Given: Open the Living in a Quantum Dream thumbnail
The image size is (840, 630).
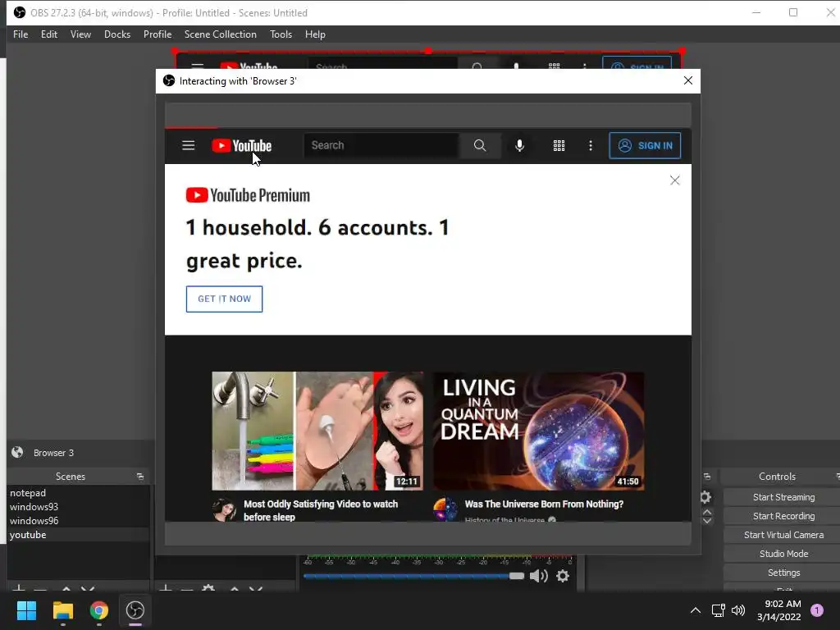Looking at the screenshot, I should tap(538, 431).
